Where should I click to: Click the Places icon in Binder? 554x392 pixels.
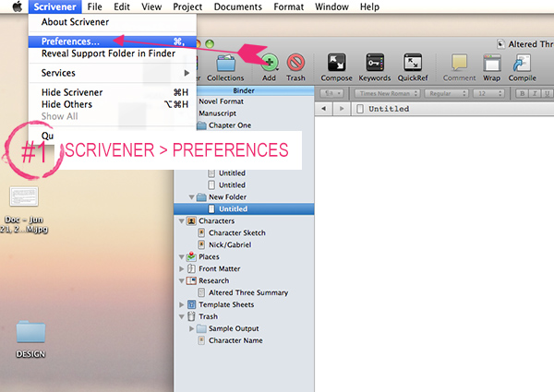point(191,256)
